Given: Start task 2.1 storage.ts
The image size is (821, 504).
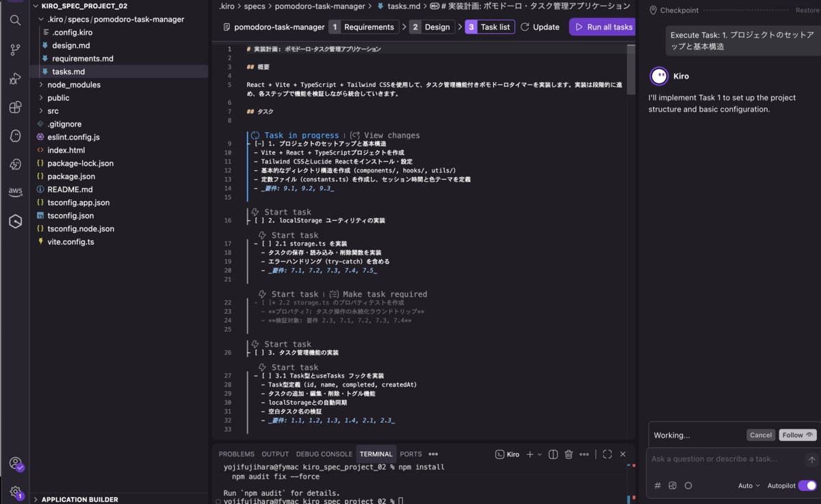Looking at the screenshot, I should coord(288,235).
